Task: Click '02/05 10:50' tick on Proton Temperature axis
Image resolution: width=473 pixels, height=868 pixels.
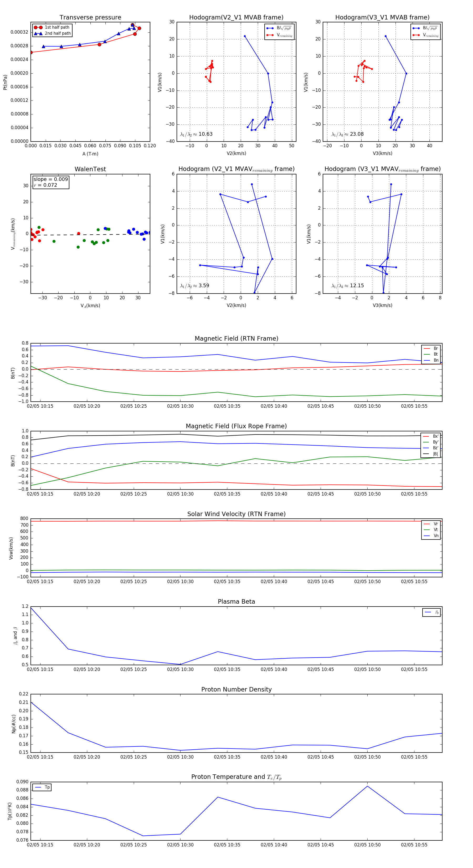Action: coord(367,845)
